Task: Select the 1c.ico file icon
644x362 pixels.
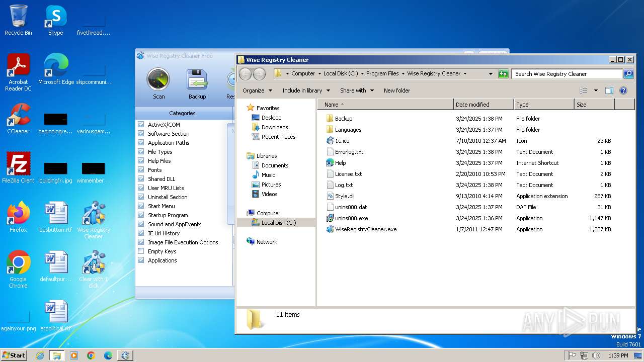Action: coord(330,141)
